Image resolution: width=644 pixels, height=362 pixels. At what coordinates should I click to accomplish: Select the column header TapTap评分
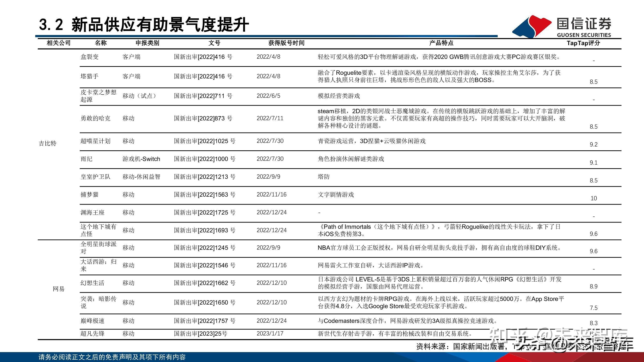click(x=583, y=43)
